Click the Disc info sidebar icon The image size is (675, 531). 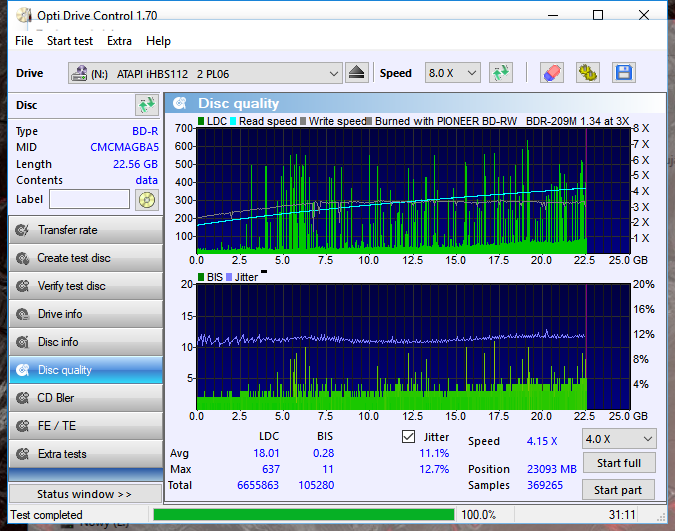(22, 342)
